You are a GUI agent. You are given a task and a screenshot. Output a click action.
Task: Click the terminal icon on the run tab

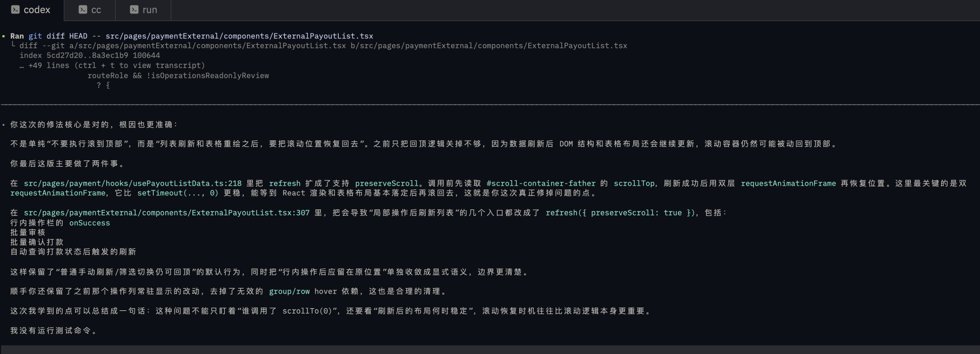134,10
